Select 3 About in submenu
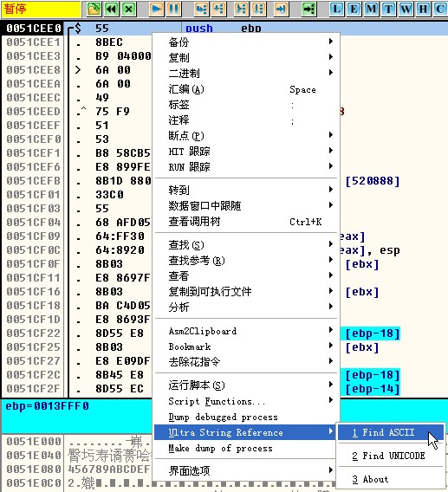The width and height of the screenshot is (448, 492). (391, 479)
